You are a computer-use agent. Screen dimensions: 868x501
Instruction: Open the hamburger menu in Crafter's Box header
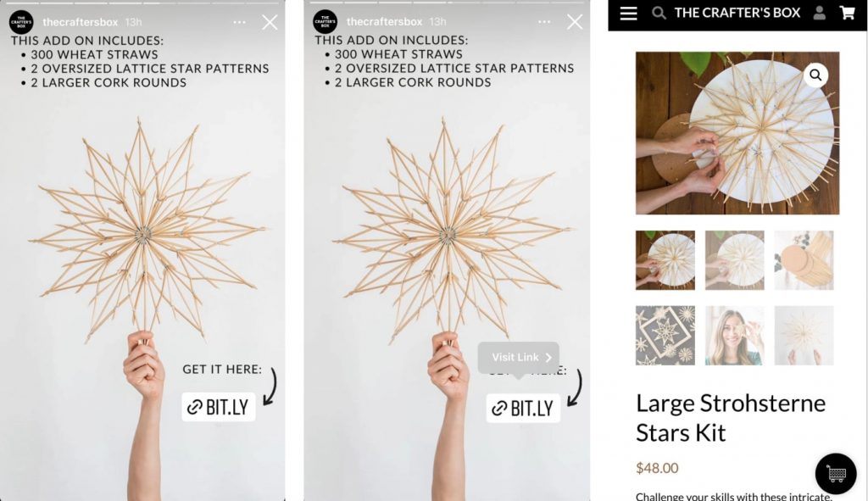click(x=628, y=14)
